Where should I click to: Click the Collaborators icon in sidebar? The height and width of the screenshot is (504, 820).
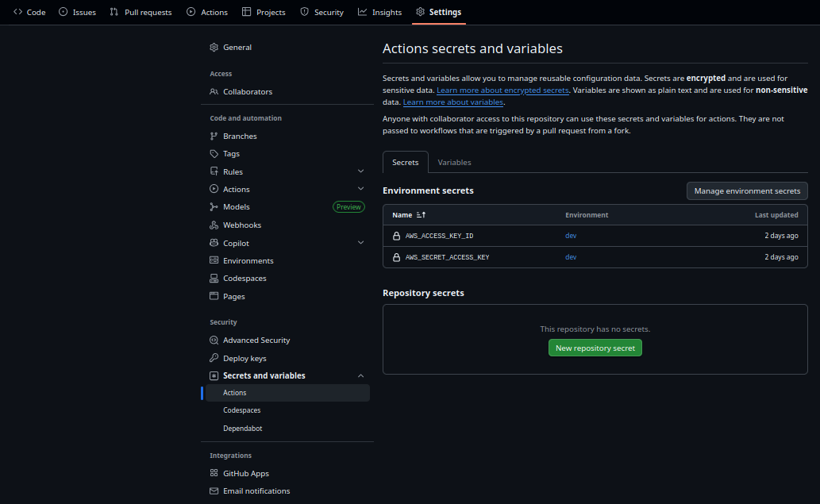point(213,91)
